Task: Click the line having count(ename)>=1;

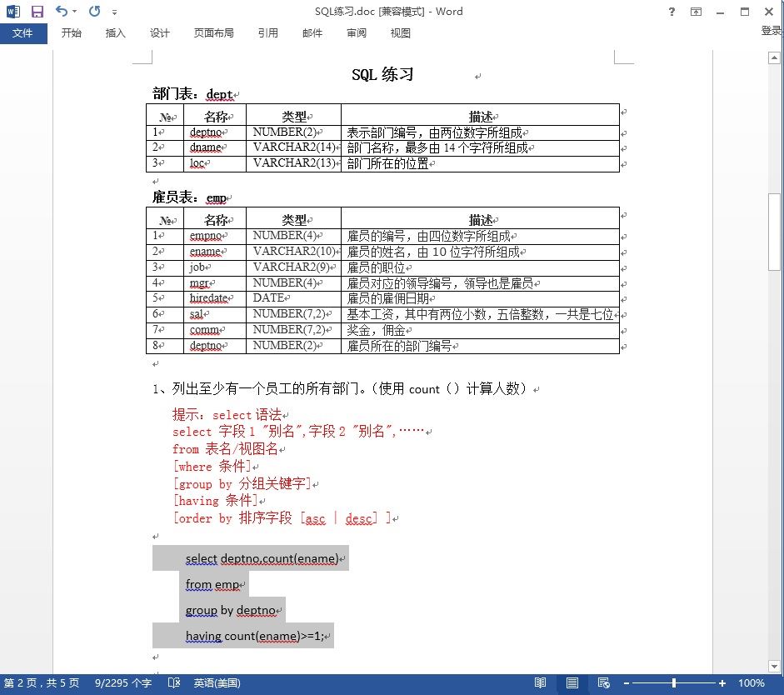Action: (x=254, y=636)
